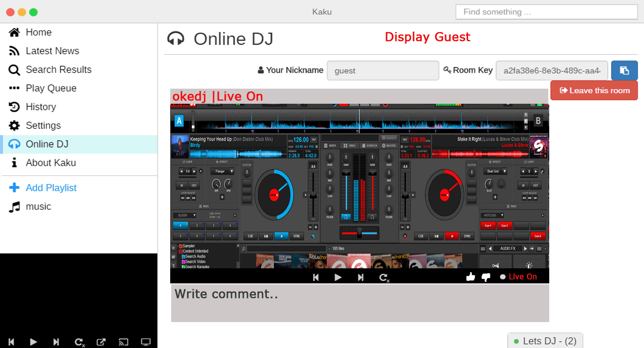Click the Find something search field
The height and width of the screenshot is (348, 644).
(x=546, y=12)
